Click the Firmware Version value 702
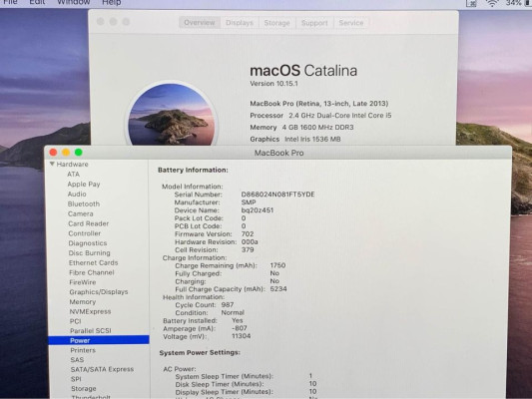The width and height of the screenshot is (532, 399). 248,233
